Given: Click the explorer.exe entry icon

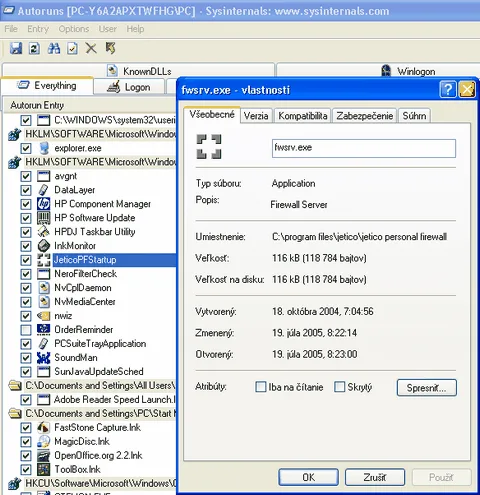Looking at the screenshot, I should coord(43,148).
